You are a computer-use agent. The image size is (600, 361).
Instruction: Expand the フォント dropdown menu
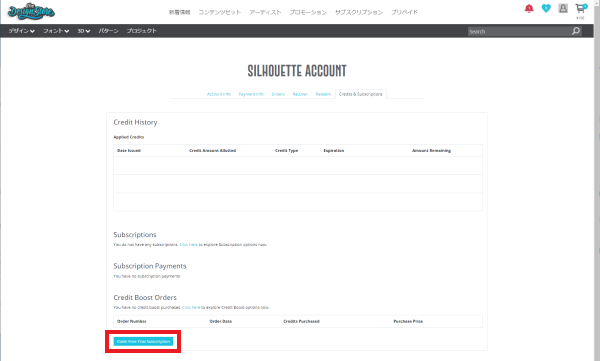pyautogui.click(x=56, y=31)
